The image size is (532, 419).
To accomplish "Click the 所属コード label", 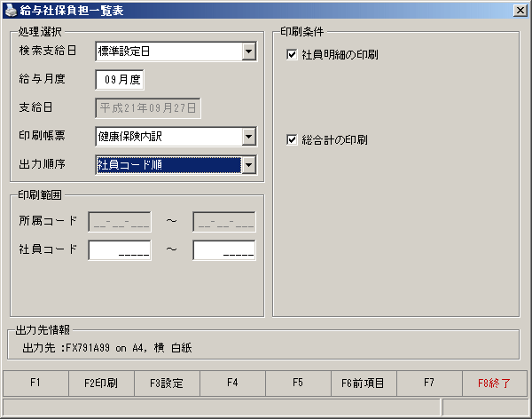I will tap(48, 221).
